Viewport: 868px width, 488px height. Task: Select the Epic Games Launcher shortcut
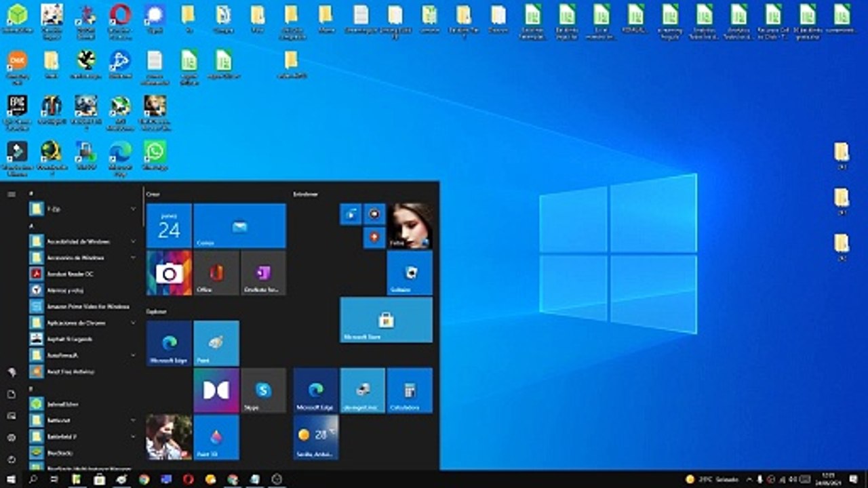coord(17,113)
